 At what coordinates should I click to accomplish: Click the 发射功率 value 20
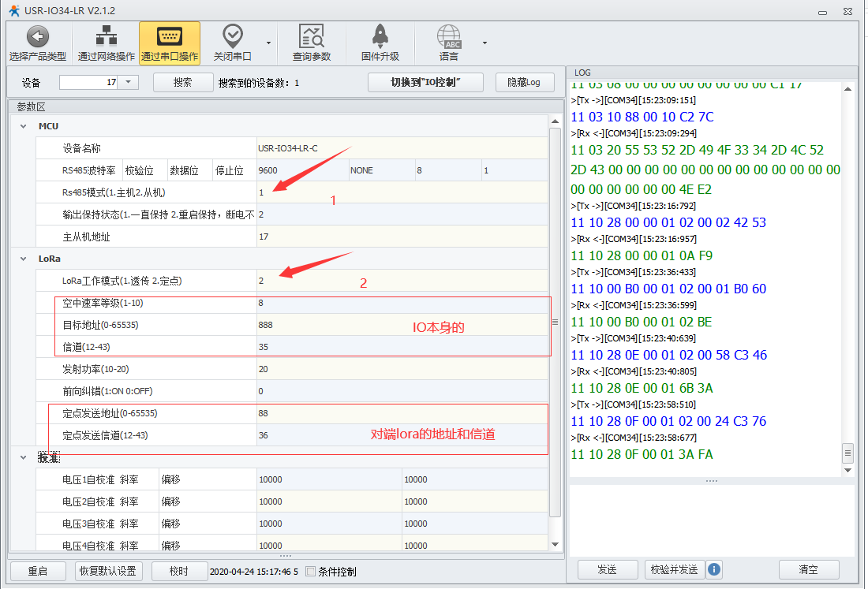[x=402, y=370]
